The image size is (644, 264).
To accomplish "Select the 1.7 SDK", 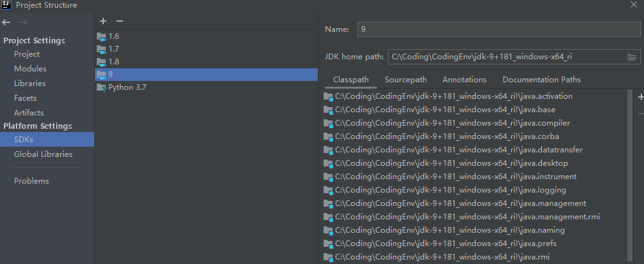I will click(206, 49).
